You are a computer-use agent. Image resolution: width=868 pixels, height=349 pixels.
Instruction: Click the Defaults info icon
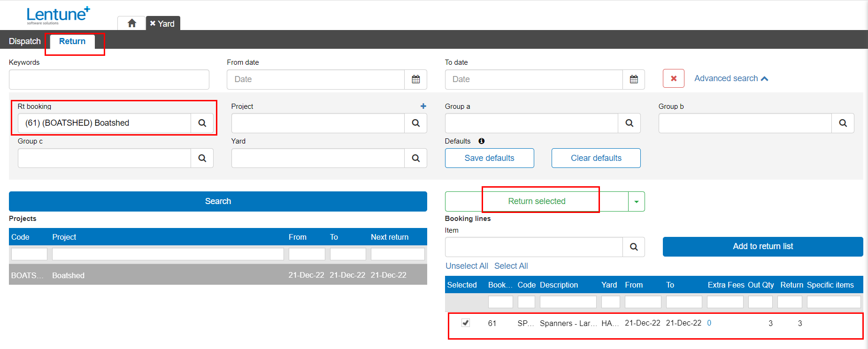coord(481,141)
